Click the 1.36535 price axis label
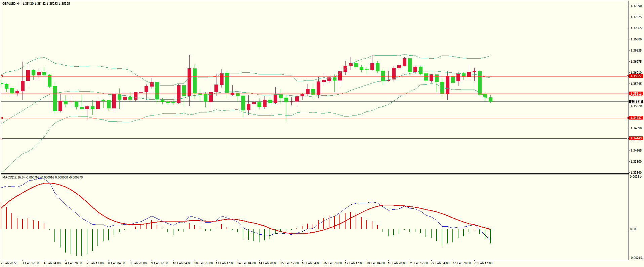The height and width of the screenshot is (267, 644). point(636,51)
